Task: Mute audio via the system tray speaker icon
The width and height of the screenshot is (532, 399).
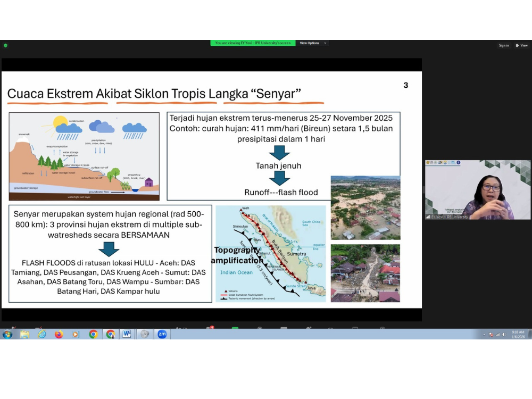Action: [504, 334]
